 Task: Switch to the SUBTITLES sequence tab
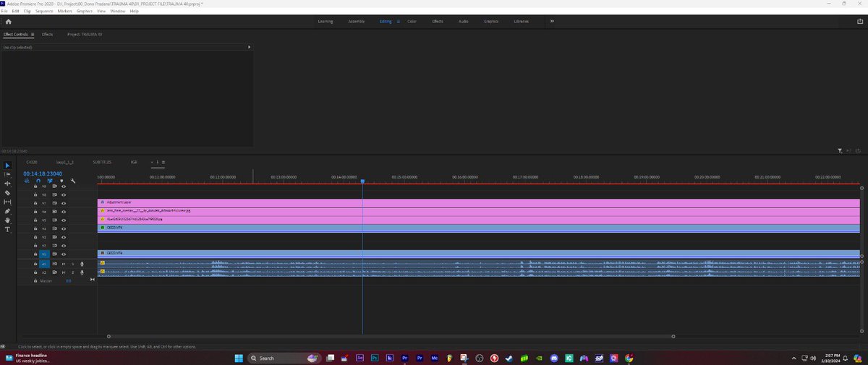click(x=103, y=162)
